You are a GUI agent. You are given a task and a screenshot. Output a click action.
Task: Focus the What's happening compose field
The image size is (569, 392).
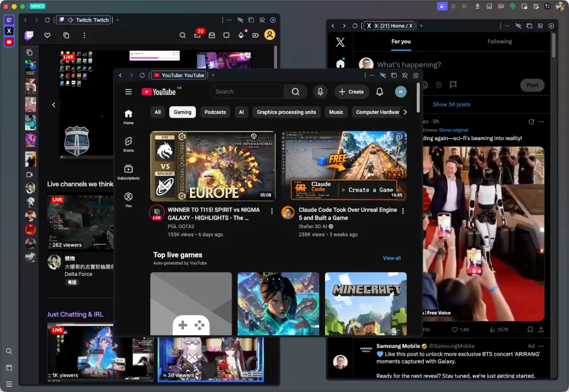409,65
